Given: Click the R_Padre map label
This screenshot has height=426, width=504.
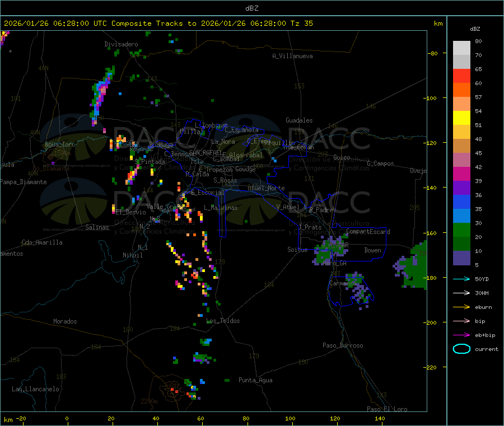Looking at the screenshot, I should point(321,210).
